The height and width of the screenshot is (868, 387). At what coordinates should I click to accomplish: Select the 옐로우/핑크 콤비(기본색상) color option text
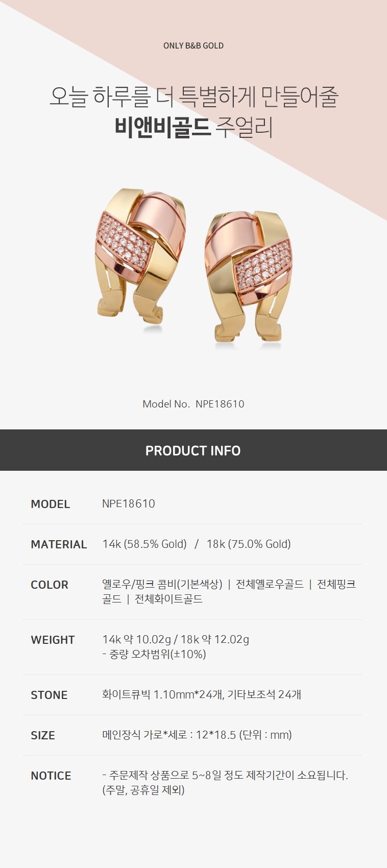(162, 584)
